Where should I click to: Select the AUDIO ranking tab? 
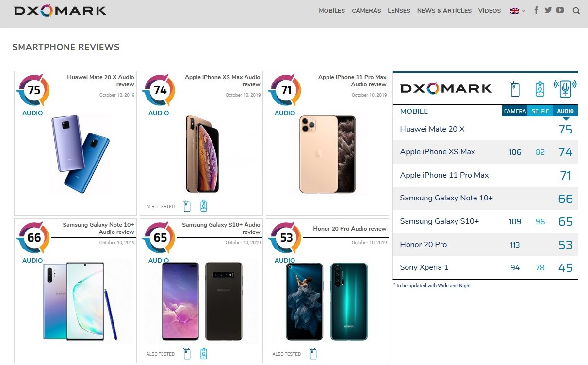[x=565, y=111]
